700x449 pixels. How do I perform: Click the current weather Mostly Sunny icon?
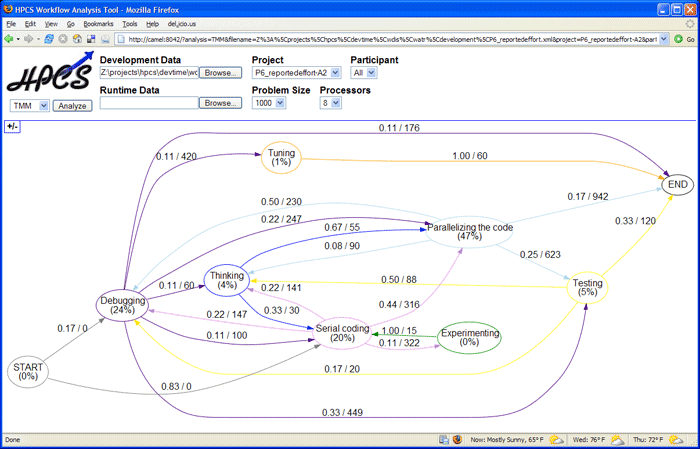click(x=556, y=440)
